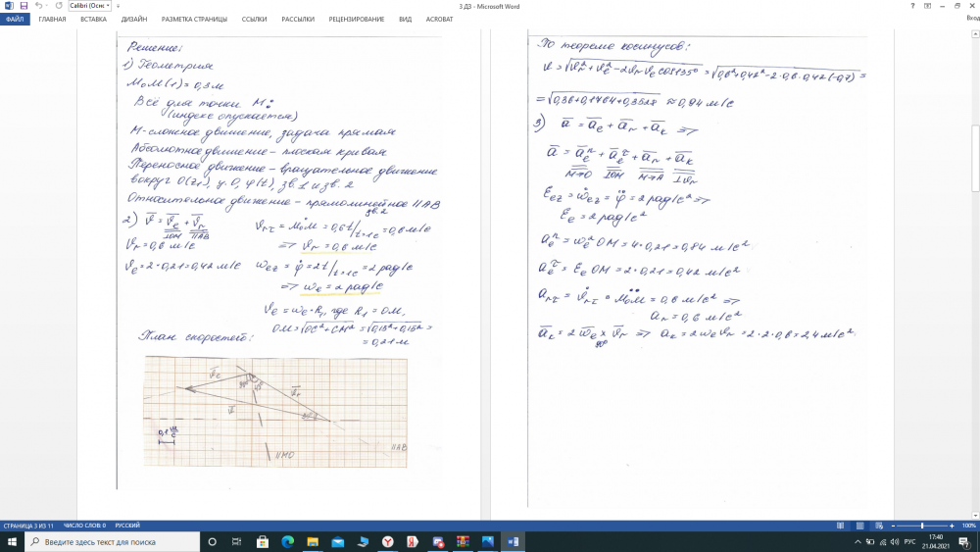Open the ACROBAT ribbon tab
Image resolution: width=980 pixels, height=552 pixels.
pos(439,20)
